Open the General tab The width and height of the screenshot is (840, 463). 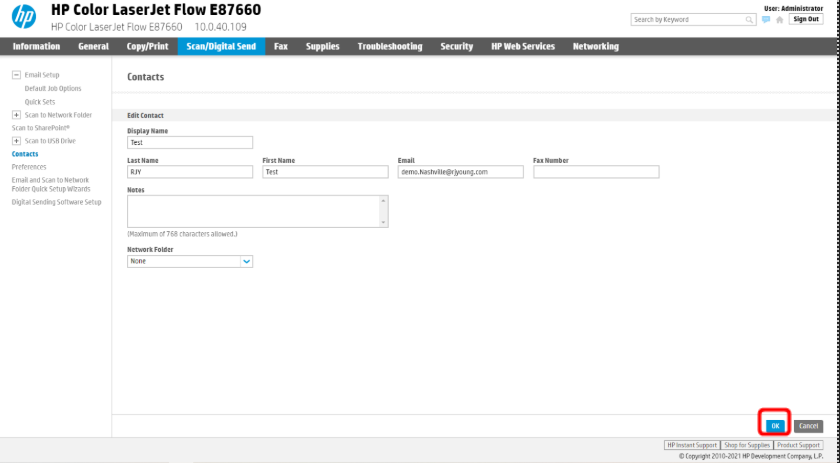pos(93,47)
